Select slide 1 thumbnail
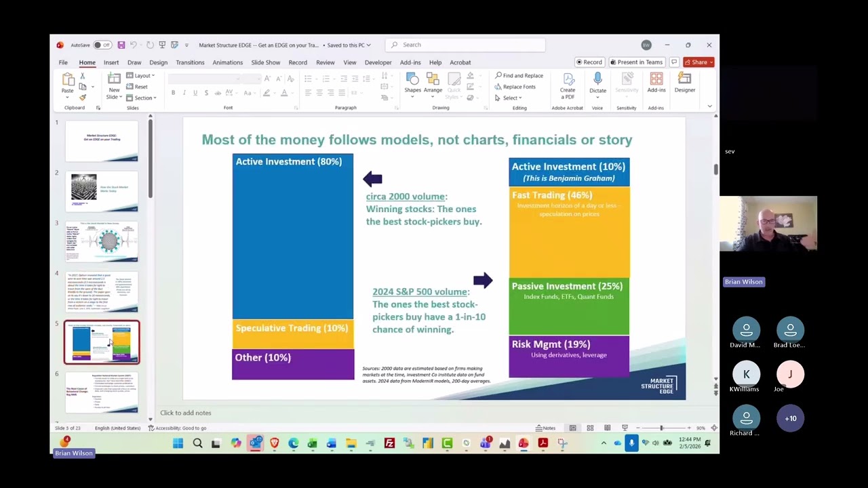The width and height of the screenshot is (868, 488). 102,141
